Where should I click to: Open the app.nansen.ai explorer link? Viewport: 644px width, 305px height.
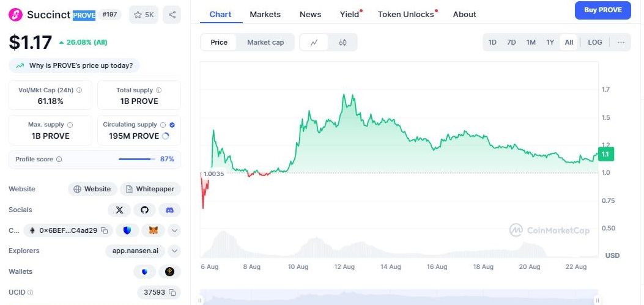[136, 251]
